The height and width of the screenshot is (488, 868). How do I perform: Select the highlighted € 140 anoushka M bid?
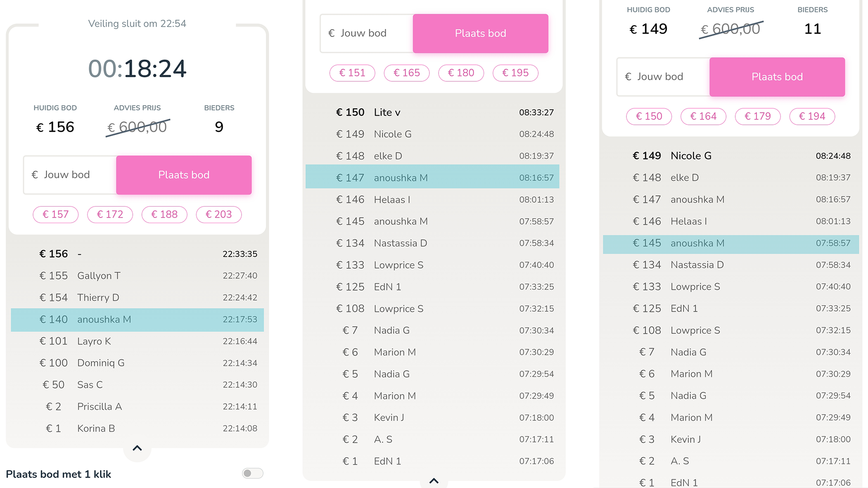coord(137,320)
